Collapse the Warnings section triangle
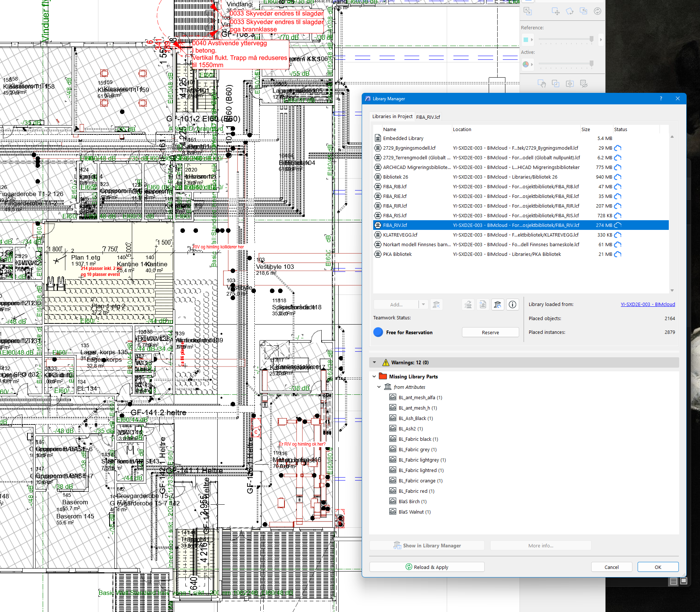Screen dimensions: 700x612 (374, 362)
